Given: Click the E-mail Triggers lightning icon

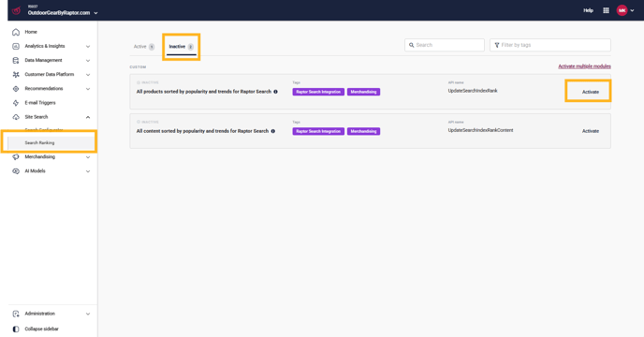Looking at the screenshot, I should pos(16,103).
